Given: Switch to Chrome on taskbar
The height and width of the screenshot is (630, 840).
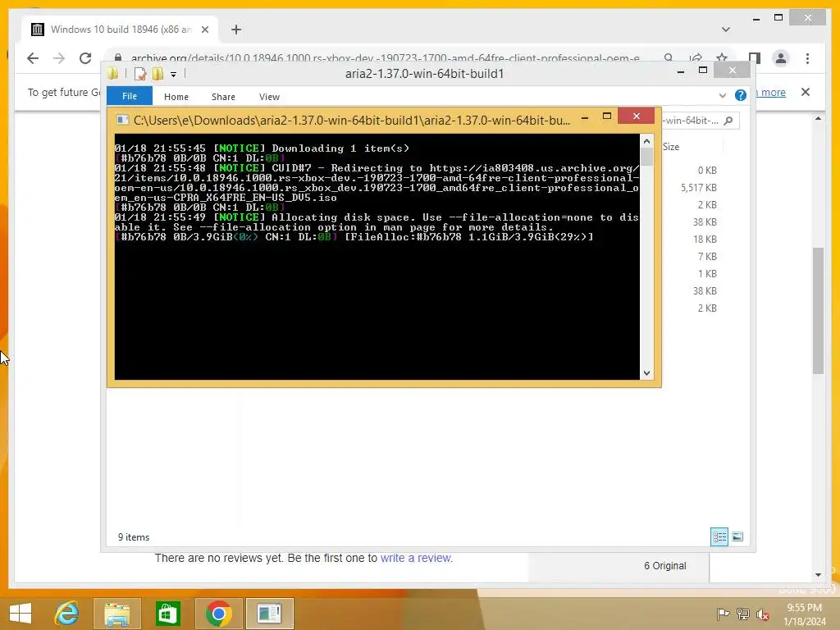Looking at the screenshot, I should pyautogui.click(x=218, y=614).
